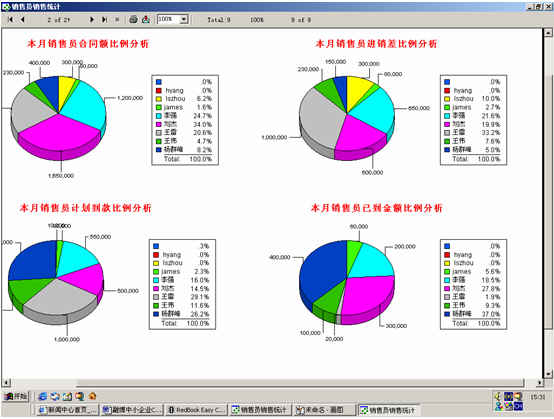Click the cyan 李强 legend swatch in the margin chart
This screenshot has height=419, width=554.
447,116
